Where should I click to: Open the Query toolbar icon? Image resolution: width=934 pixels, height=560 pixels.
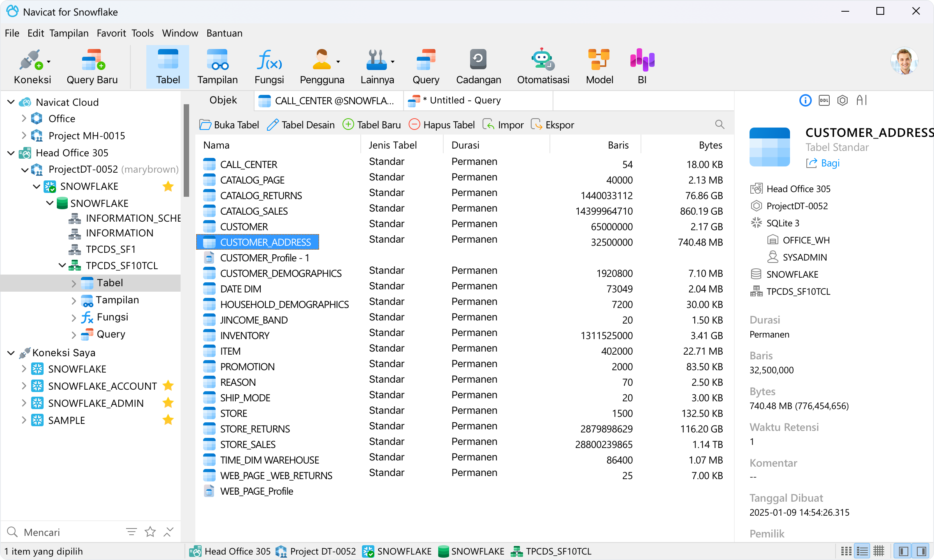coord(426,67)
